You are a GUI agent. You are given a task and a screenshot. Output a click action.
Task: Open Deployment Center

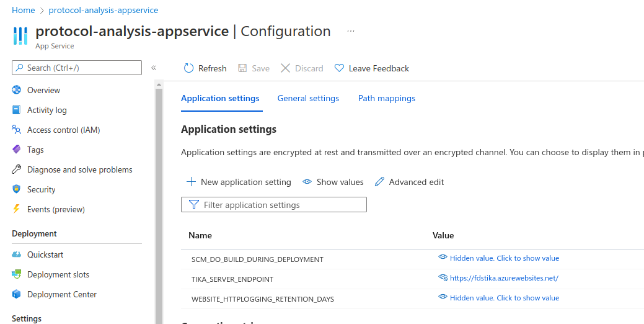(x=61, y=294)
